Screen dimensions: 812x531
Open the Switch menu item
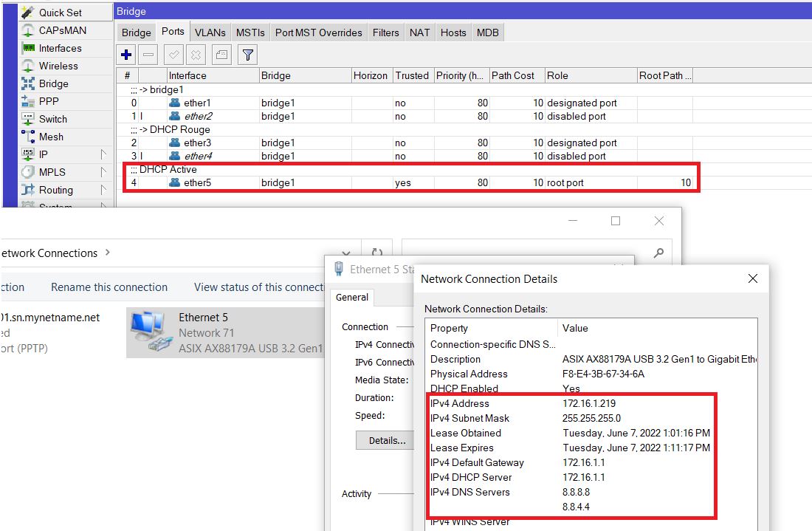66,119
